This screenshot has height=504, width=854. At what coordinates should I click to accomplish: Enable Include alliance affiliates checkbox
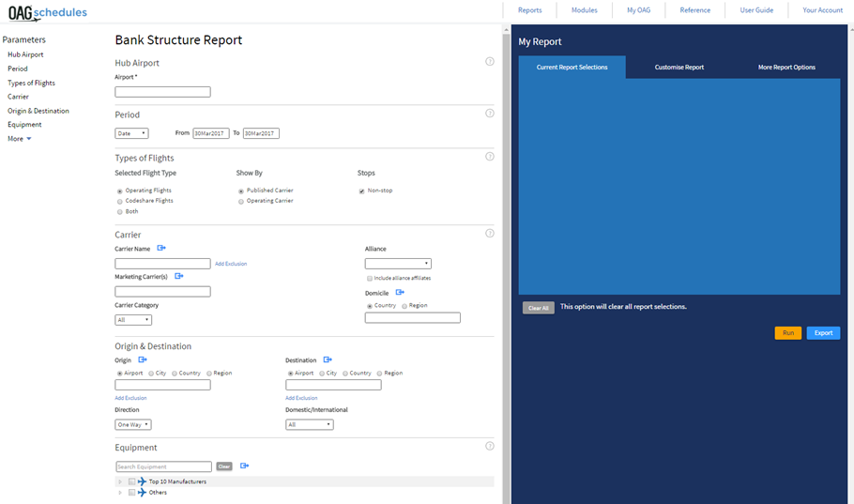(x=369, y=279)
